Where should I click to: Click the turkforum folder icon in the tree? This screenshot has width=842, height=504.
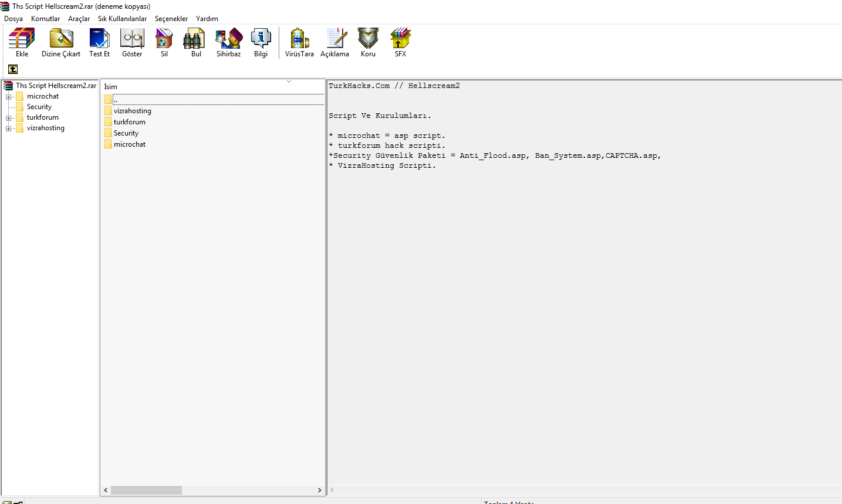point(20,117)
